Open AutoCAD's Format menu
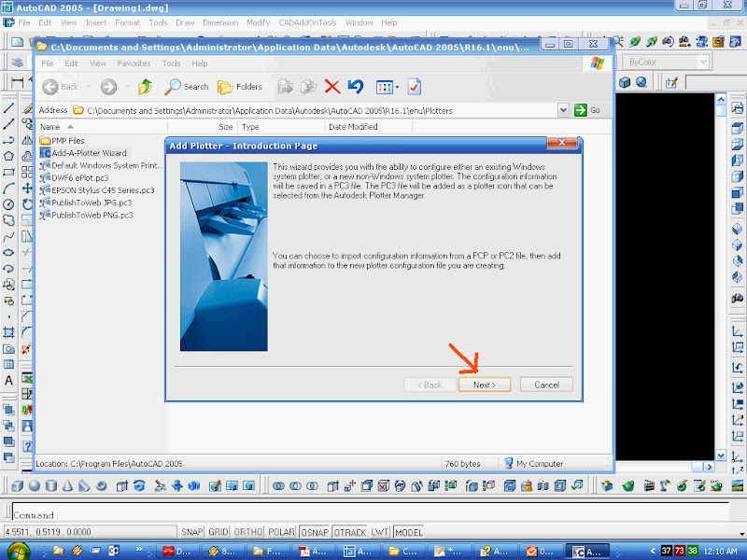 point(127,22)
